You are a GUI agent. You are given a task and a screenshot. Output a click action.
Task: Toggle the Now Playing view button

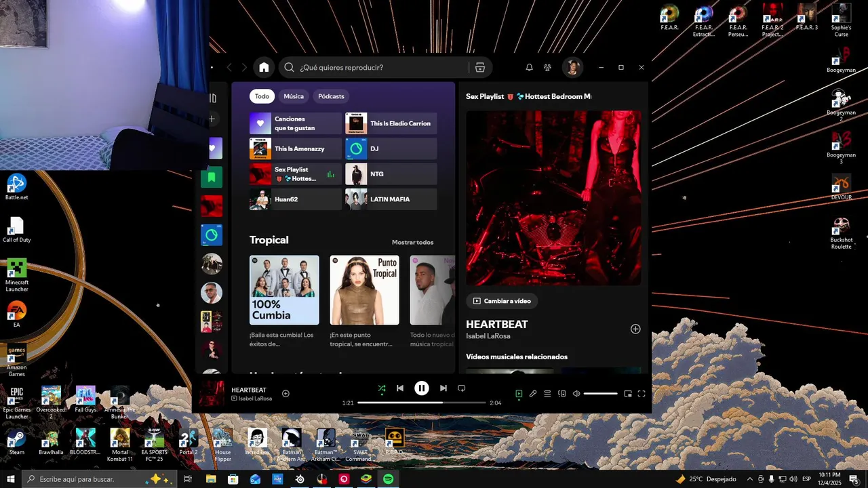point(519,394)
